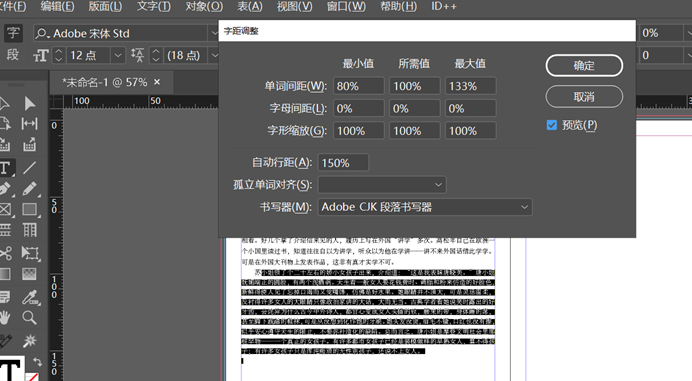Image resolution: width=692 pixels, height=381 pixels.
Task: Select the Pen tool
Action: [5, 189]
